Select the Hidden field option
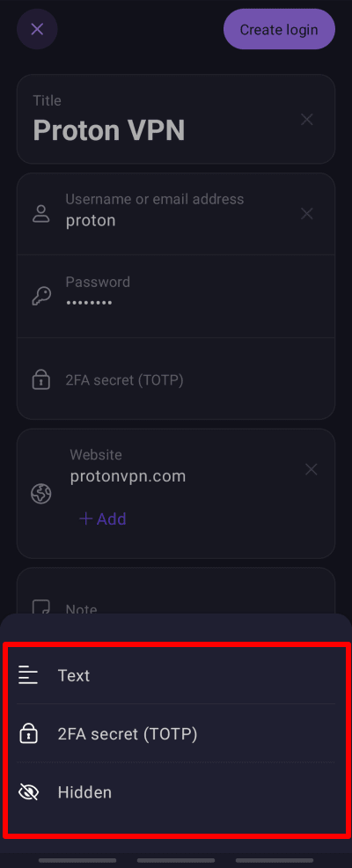Viewport: 352px width, 868px height. pos(176,792)
